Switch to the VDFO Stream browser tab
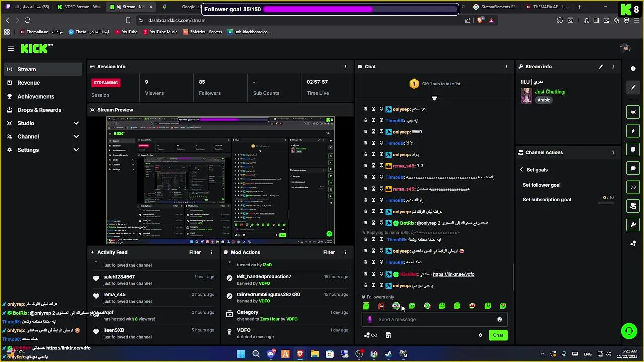This screenshot has width=644, height=362. coord(79,7)
